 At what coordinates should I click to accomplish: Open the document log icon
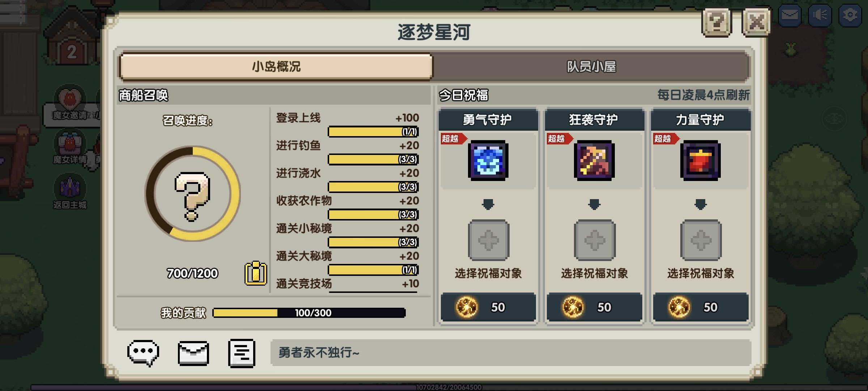[x=242, y=353]
